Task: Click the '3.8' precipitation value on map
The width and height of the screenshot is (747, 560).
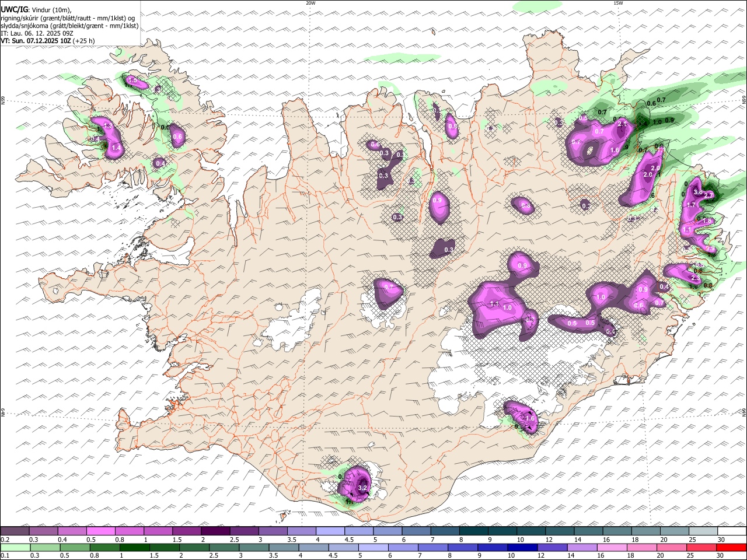Action: 697,192
